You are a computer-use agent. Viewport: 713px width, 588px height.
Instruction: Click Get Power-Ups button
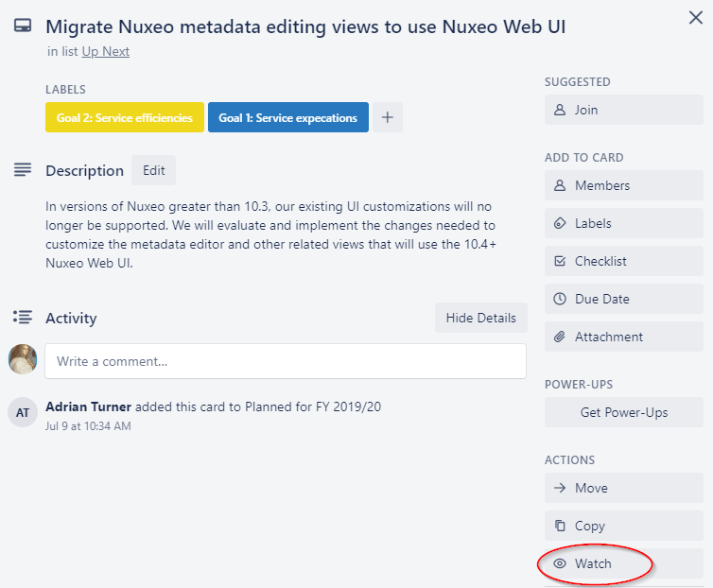(624, 412)
